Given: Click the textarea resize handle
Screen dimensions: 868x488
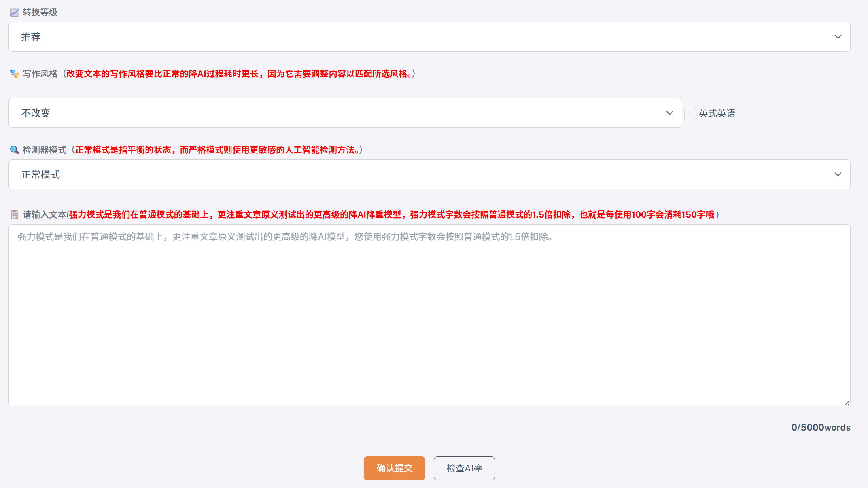Looking at the screenshot, I should [847, 403].
